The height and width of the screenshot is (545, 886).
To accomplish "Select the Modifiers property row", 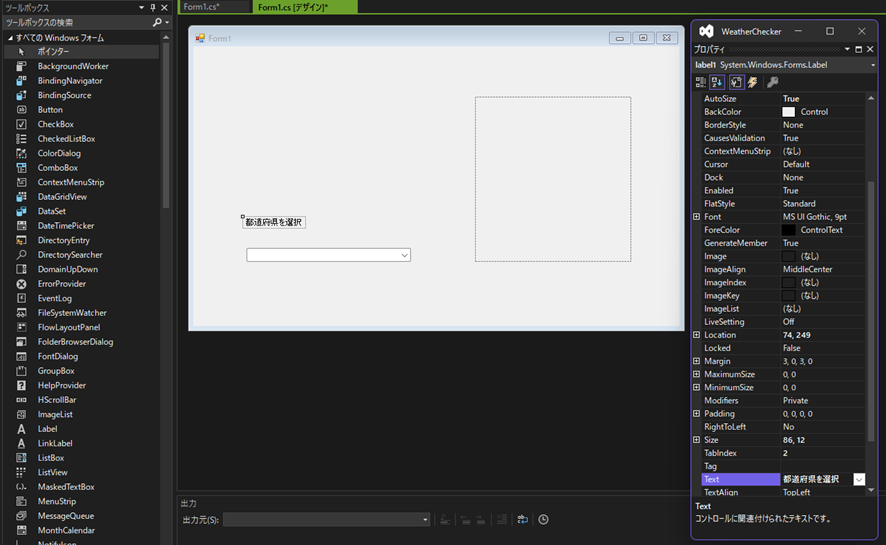I will click(783, 400).
